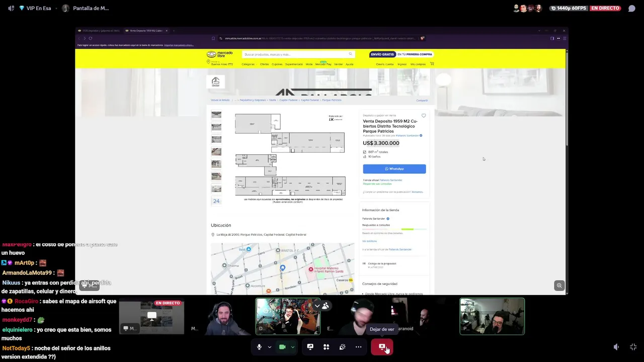
Task: Click the Ver teléfono link
Action: (369, 241)
